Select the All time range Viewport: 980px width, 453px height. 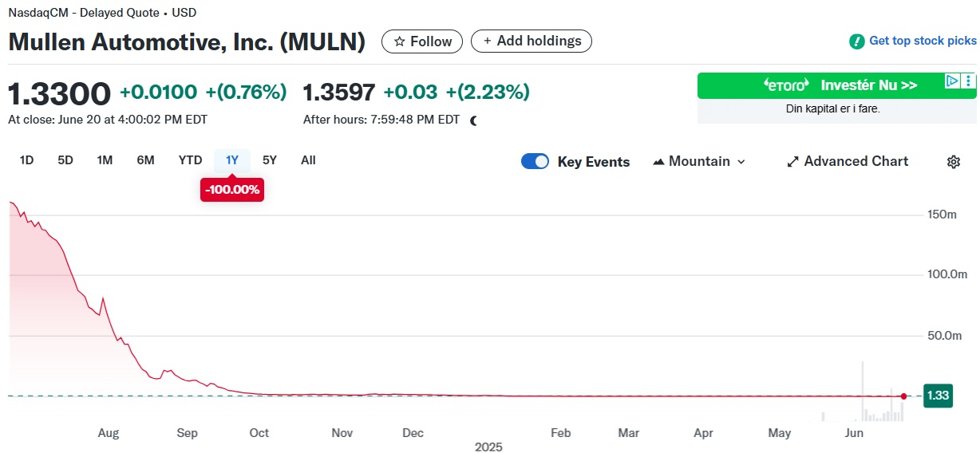click(x=308, y=160)
